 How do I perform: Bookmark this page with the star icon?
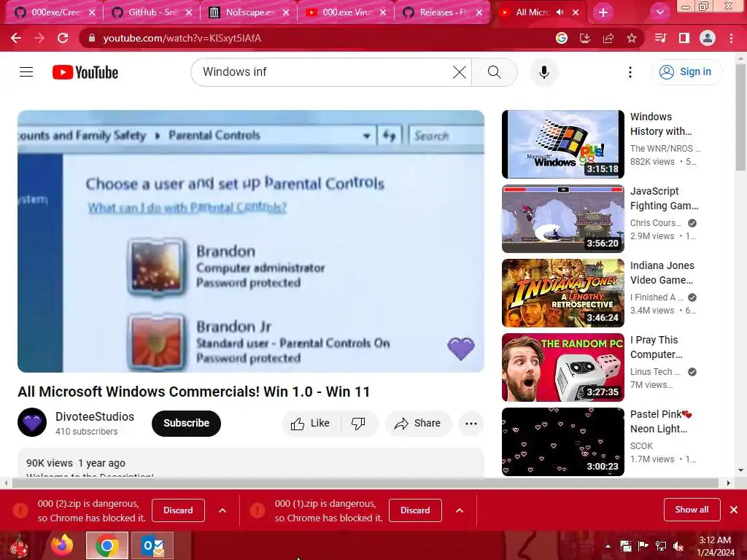click(x=632, y=38)
